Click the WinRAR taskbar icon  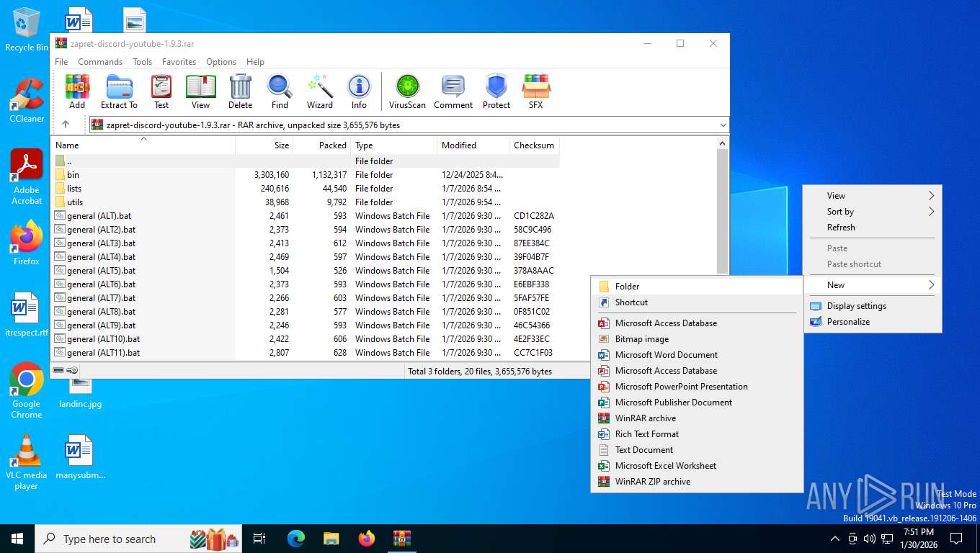(x=402, y=539)
